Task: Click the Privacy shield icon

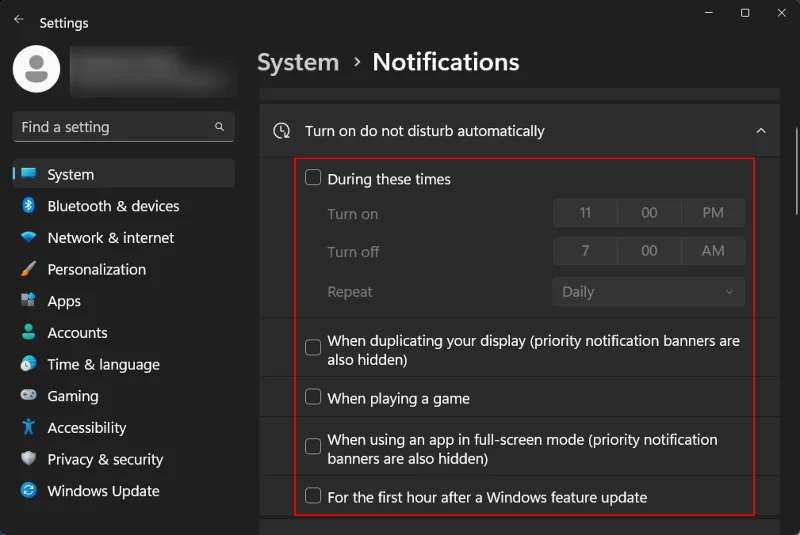Action: (29, 458)
